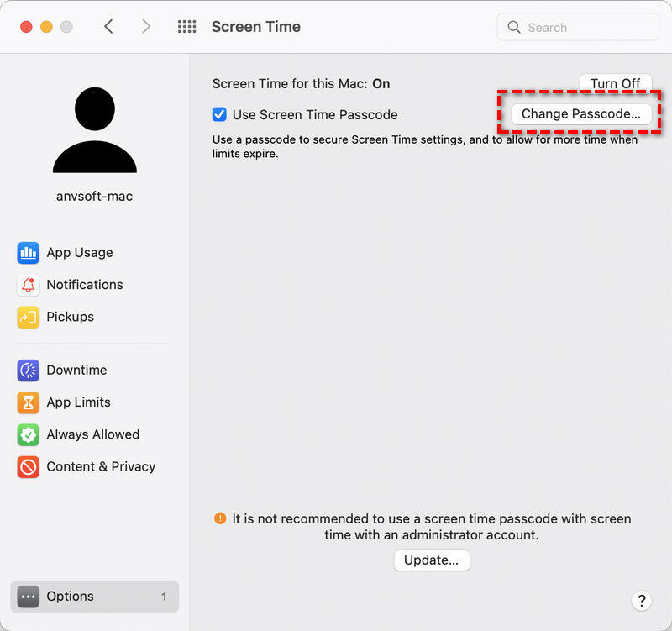Open help with question mark button
Screen dimensions: 672x631
pyautogui.click(x=641, y=600)
